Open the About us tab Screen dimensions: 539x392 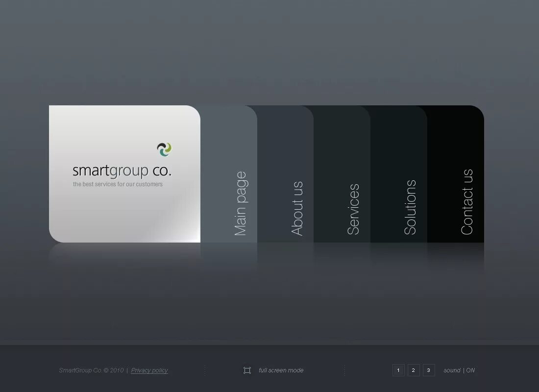tap(286, 174)
